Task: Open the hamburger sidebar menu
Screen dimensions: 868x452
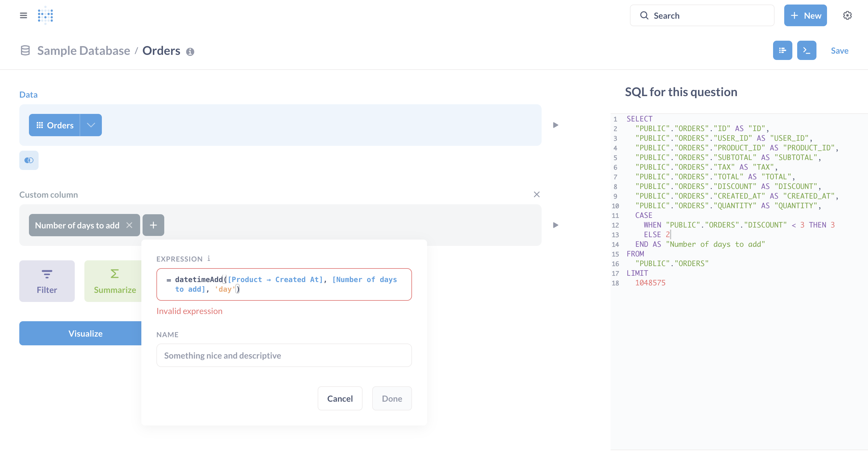Action: (23, 15)
